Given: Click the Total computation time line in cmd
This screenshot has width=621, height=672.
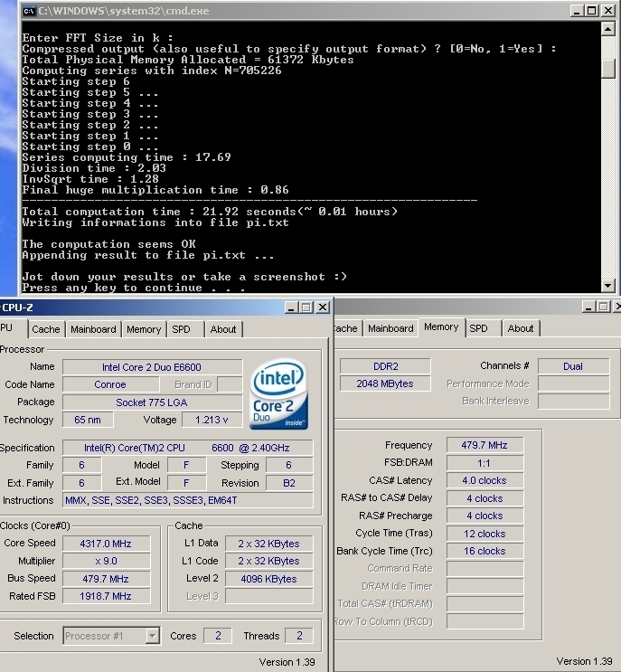Looking at the screenshot, I should point(210,212).
